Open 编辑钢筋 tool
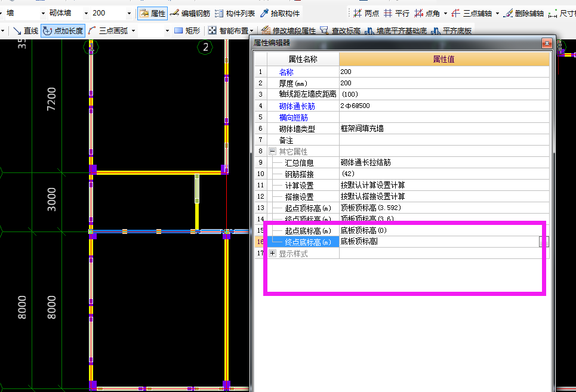 coord(190,14)
